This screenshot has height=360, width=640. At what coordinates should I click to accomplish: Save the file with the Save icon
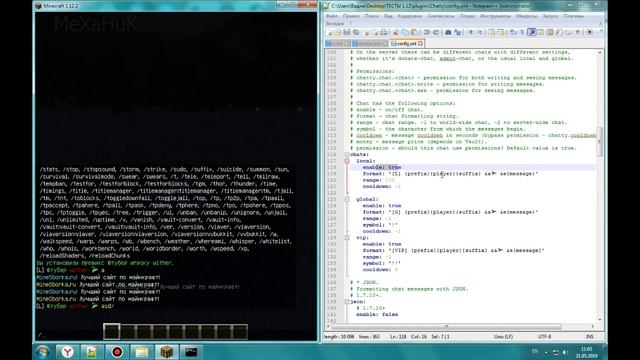pos(347,32)
